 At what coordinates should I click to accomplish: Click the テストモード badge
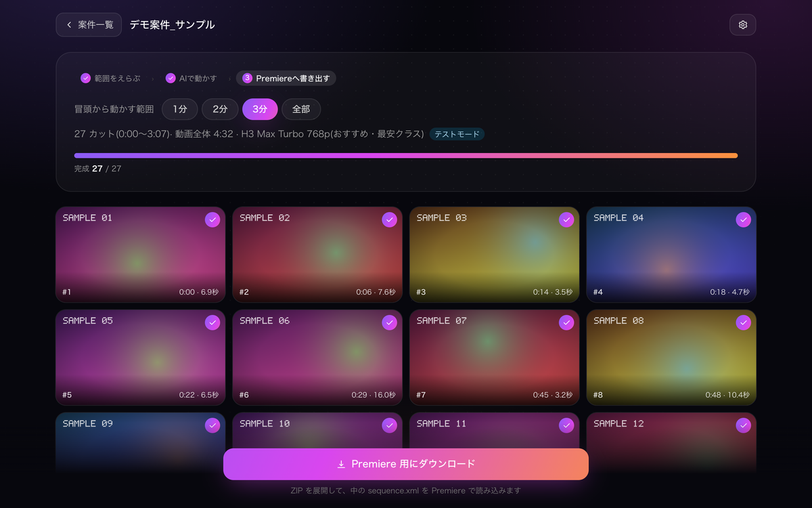pyautogui.click(x=457, y=134)
